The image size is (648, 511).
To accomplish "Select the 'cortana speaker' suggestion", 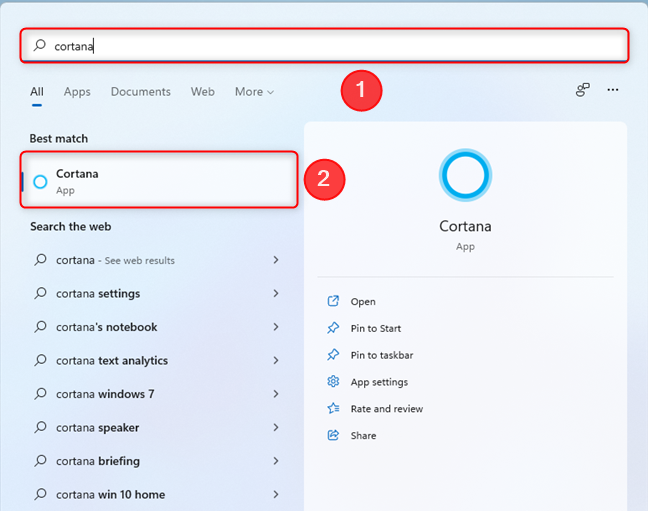I will click(156, 427).
